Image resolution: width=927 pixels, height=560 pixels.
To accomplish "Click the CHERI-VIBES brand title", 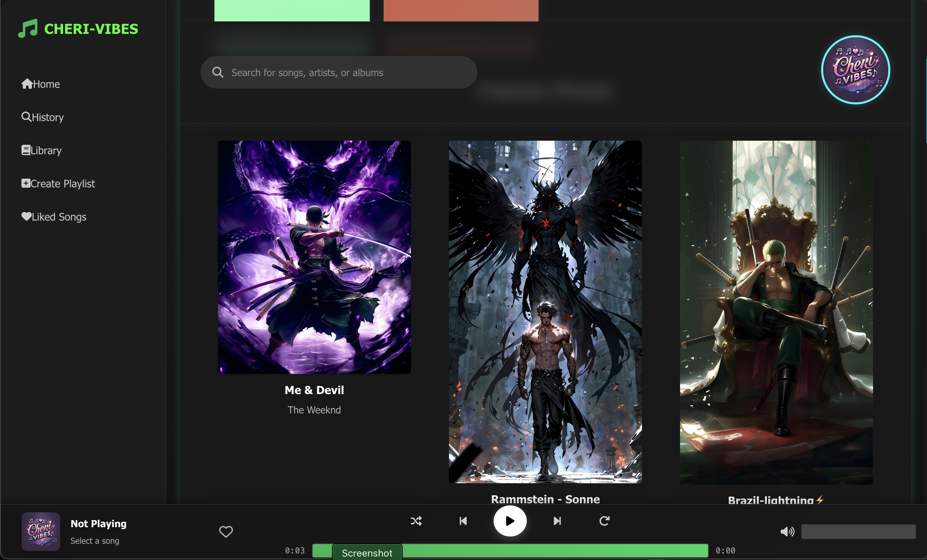I will [91, 29].
